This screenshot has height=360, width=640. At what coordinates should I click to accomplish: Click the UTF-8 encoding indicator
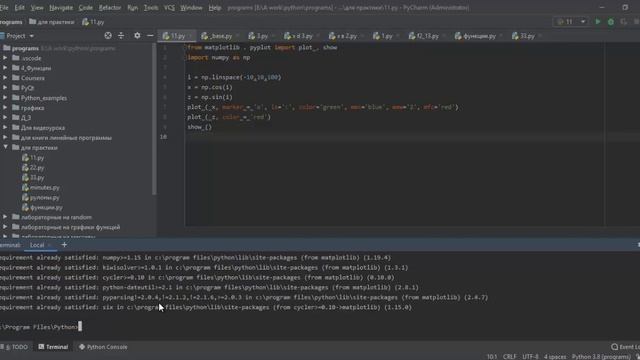point(530,357)
